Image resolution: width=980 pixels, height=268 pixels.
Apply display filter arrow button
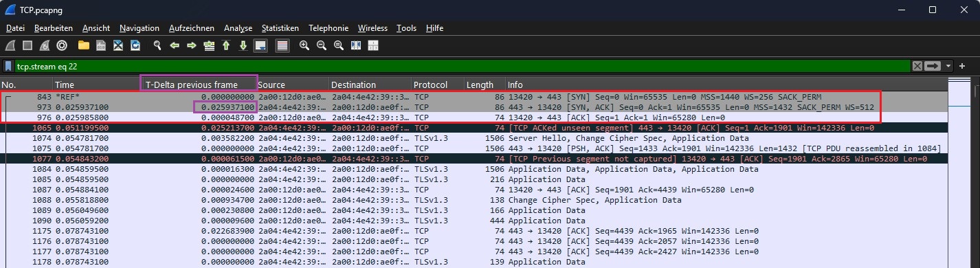[933, 66]
